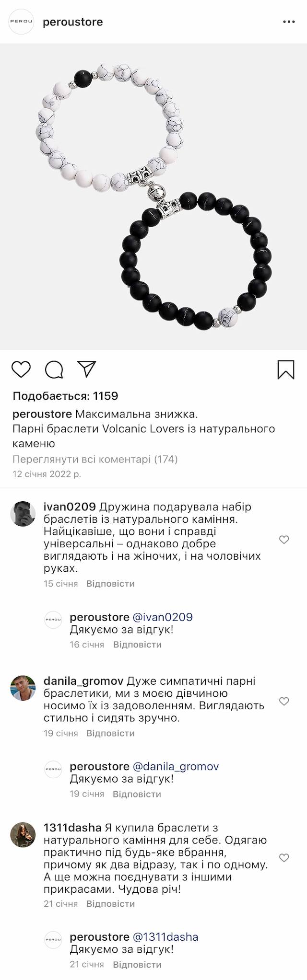Open the Perou profile logo in header
Screen dimensions: 307x980
22,22
